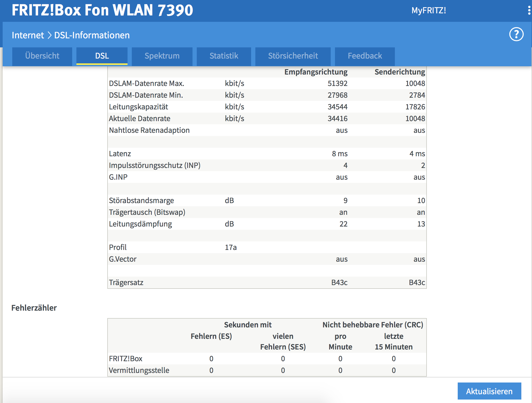The height and width of the screenshot is (403, 532).
Task: Switch to the Feedback tab
Action: pyautogui.click(x=365, y=56)
